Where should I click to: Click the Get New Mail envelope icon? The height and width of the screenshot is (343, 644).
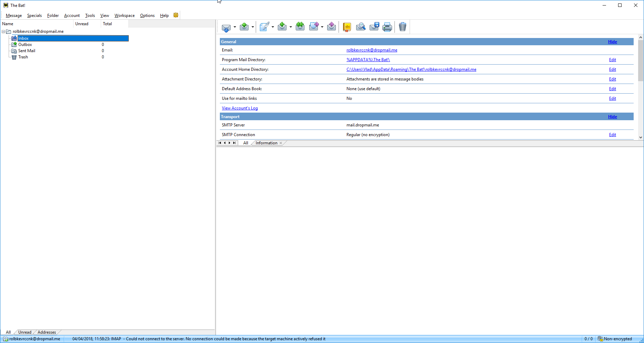pos(226,27)
